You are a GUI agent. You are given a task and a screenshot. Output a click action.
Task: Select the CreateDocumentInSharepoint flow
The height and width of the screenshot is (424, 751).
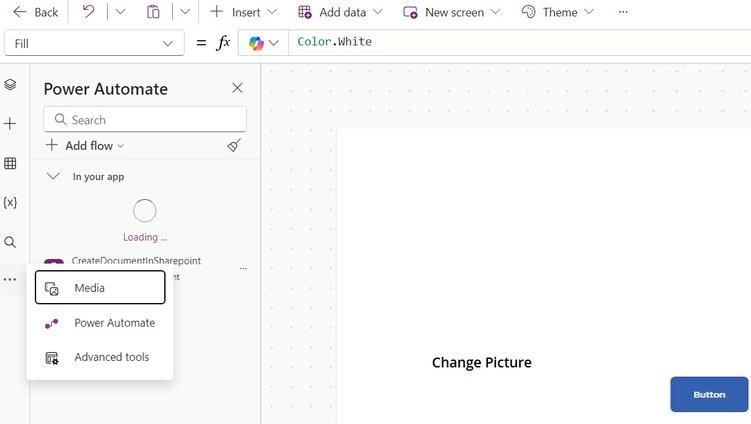coord(136,261)
